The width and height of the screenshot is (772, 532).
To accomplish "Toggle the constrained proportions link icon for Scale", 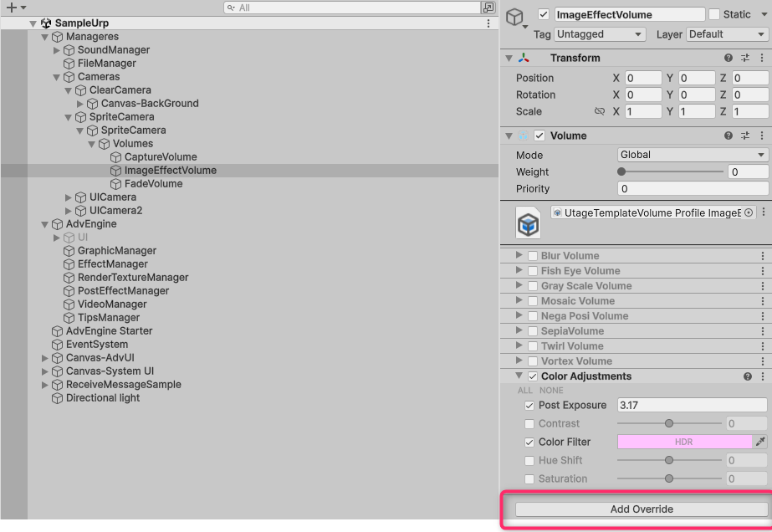I will tap(599, 111).
